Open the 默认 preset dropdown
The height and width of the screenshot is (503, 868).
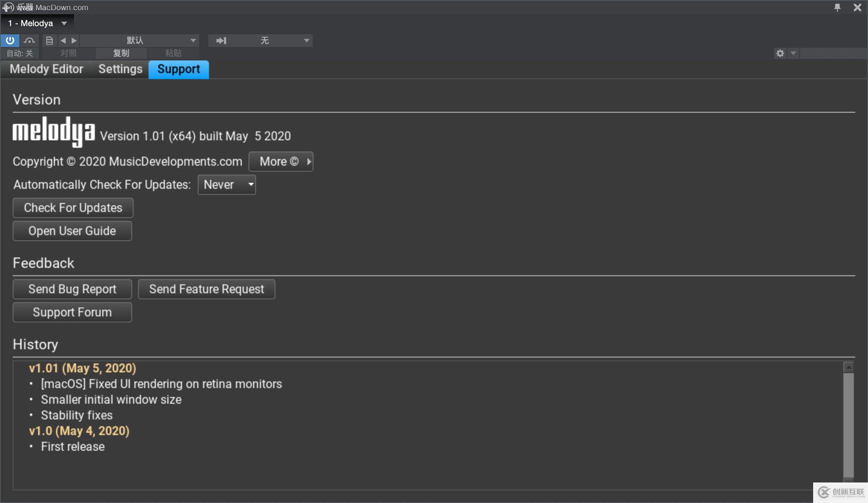pyautogui.click(x=140, y=40)
